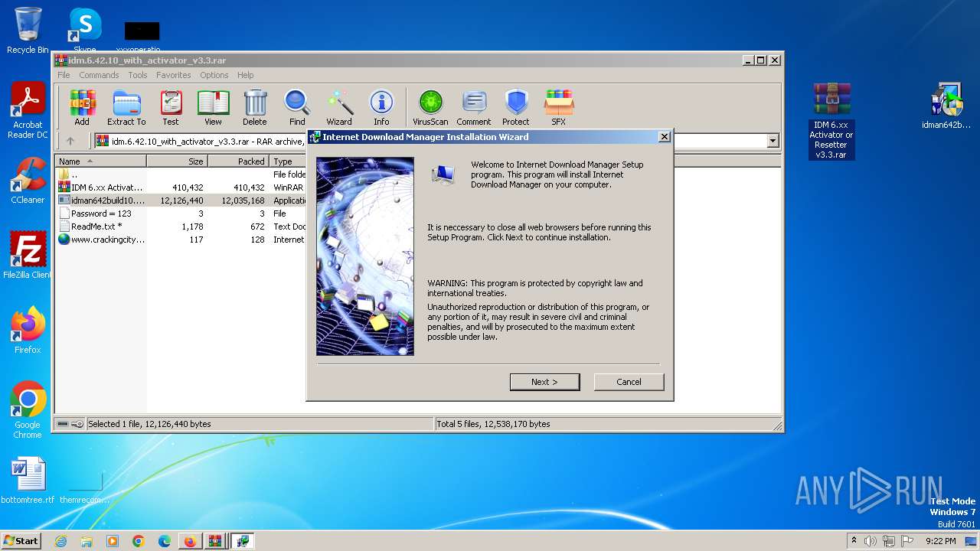
Task: Select idman642b desktop installer icon
Action: tap(946, 106)
